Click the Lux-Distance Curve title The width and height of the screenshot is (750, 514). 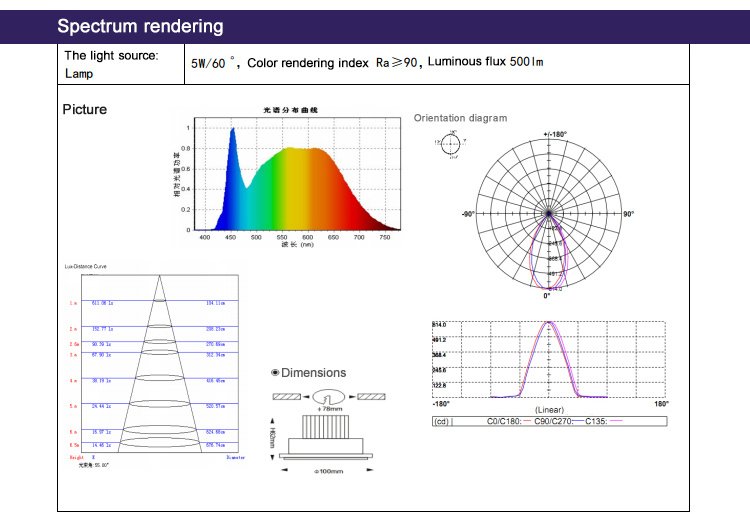tap(85, 267)
